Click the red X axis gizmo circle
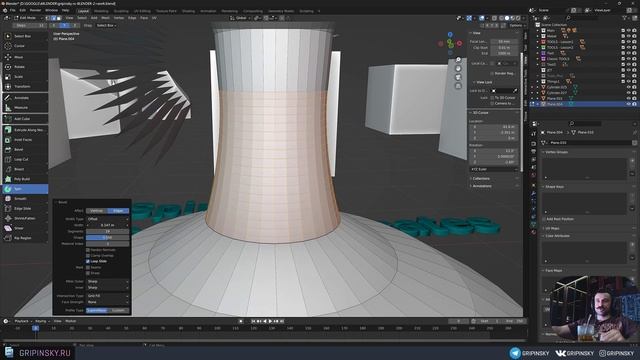 (x=460, y=43)
